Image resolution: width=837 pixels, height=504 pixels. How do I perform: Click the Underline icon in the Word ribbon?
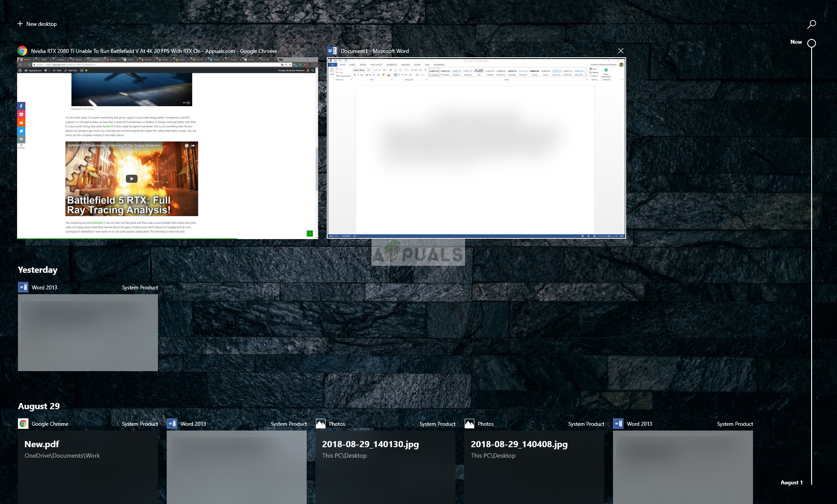pos(361,75)
